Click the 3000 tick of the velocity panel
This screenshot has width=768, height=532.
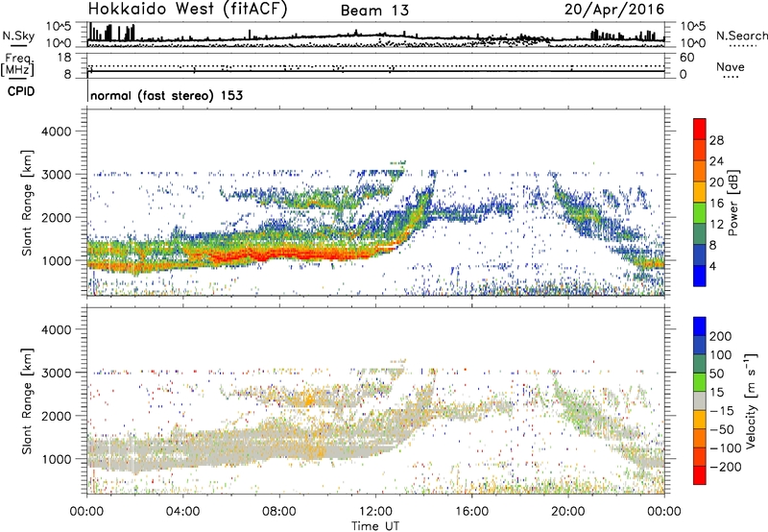(57, 373)
